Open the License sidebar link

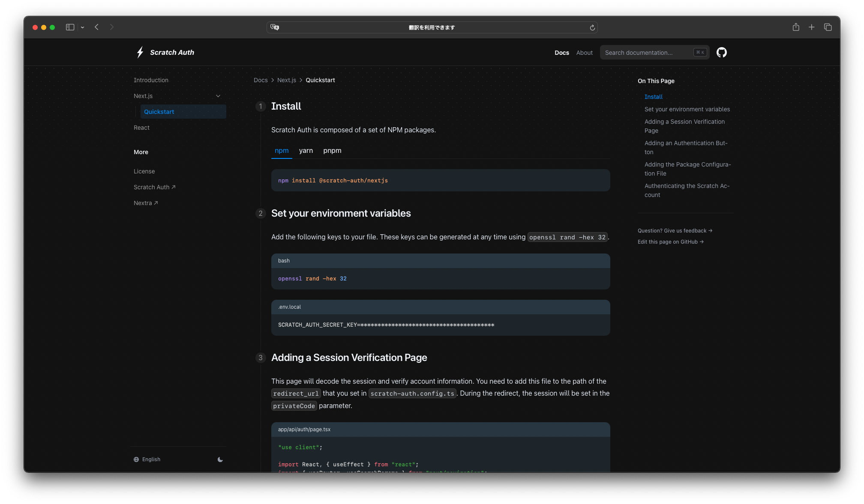tap(144, 171)
